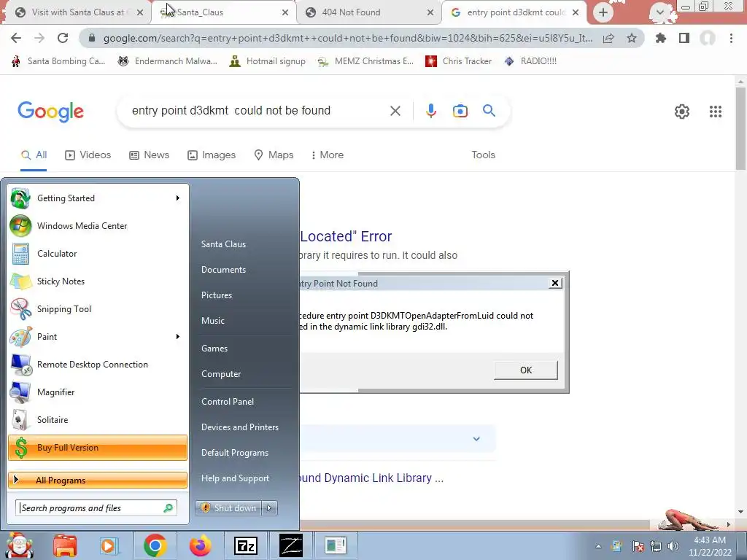Select the Videos search tab
The width and height of the screenshot is (747, 560).
pyautogui.click(x=88, y=155)
